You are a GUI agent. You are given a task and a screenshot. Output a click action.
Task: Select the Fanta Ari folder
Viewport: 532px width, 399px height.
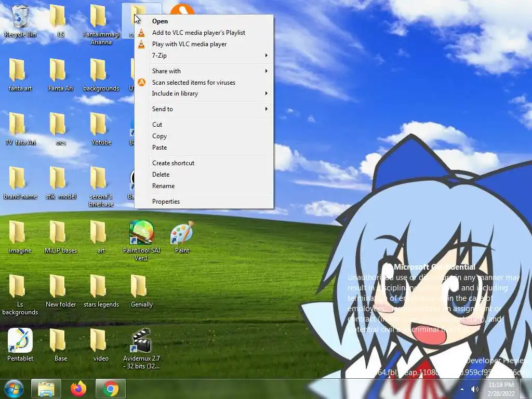tap(60, 75)
